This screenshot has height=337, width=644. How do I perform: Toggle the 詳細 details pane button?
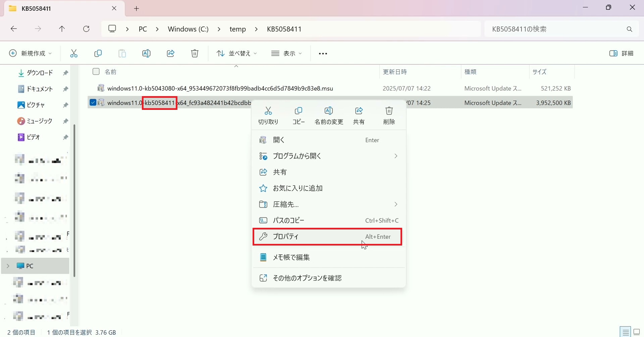pyautogui.click(x=621, y=54)
